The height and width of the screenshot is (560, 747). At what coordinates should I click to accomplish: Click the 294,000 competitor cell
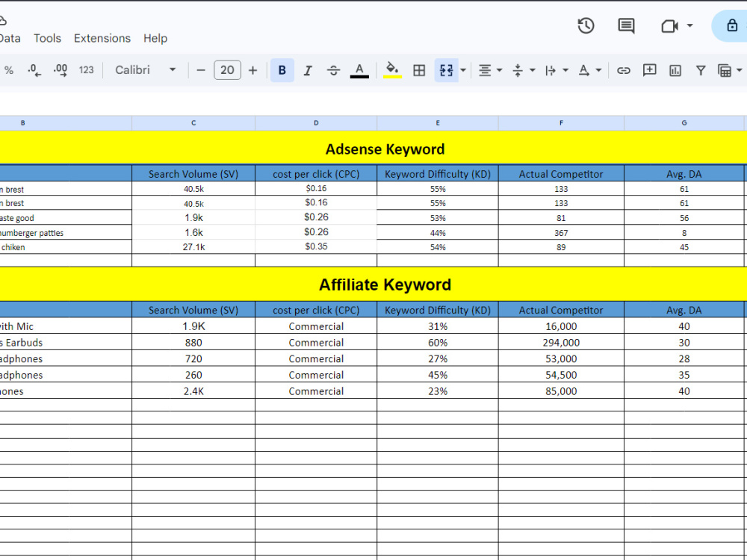(x=561, y=343)
